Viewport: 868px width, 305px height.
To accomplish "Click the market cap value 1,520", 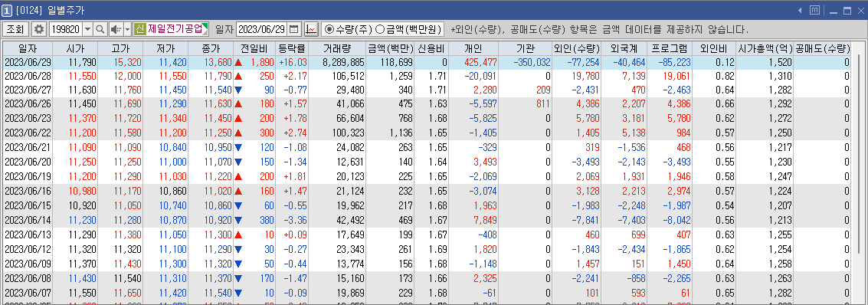I will tap(781, 63).
